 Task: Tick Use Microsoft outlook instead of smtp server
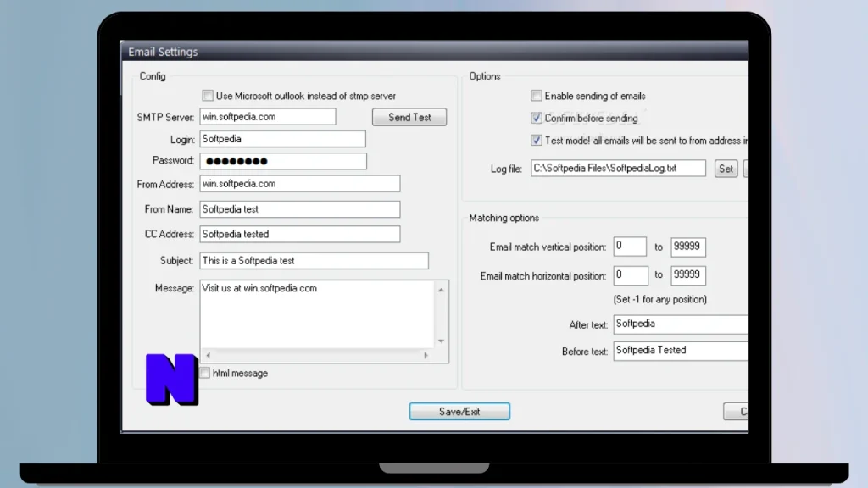tap(208, 96)
